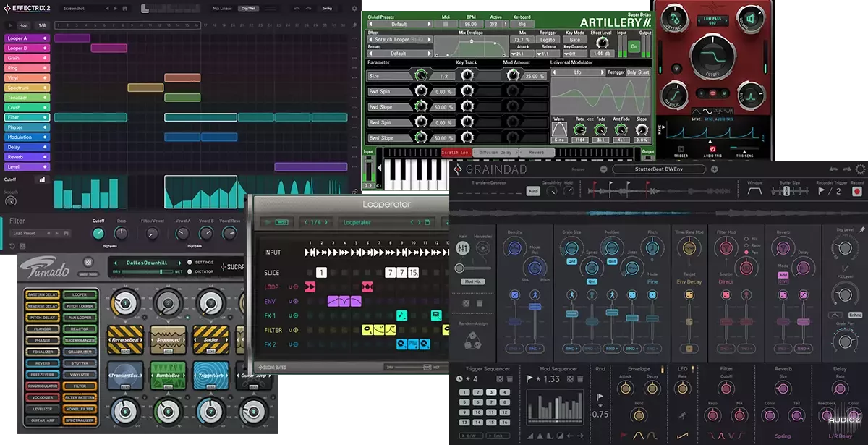Toggle the Delay track enable dot

pos(44,146)
